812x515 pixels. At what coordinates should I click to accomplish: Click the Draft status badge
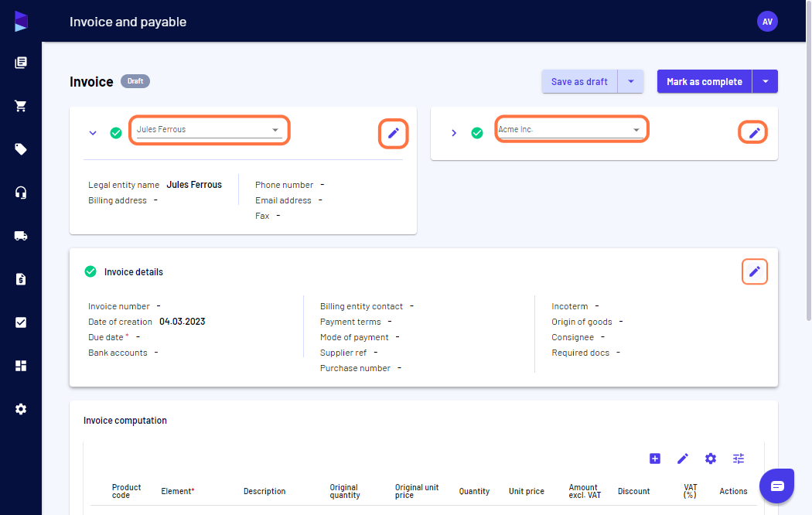click(135, 81)
